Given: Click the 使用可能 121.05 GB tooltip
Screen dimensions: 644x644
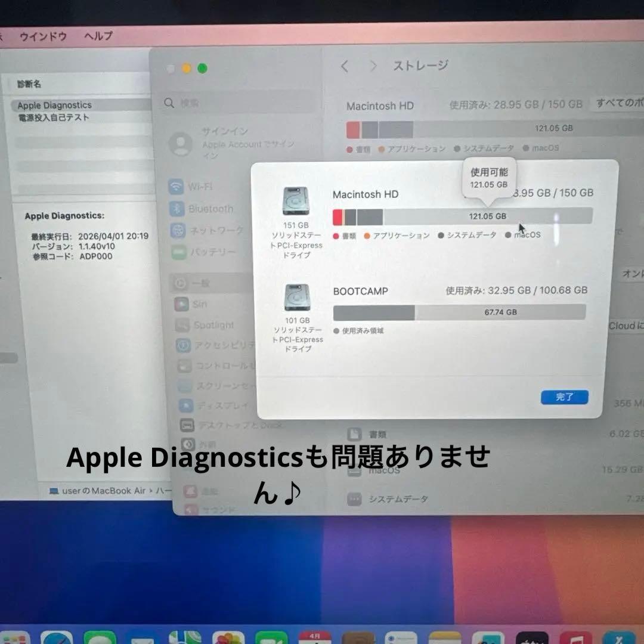Looking at the screenshot, I should click(489, 178).
